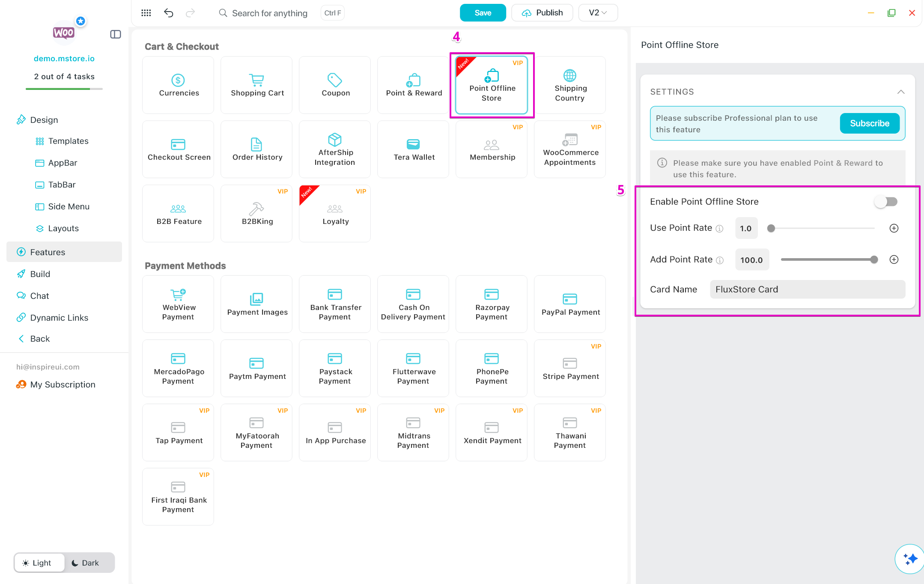Screen dimensions: 924x584
Task: Collapse the SETTINGS section chevron
Action: point(901,92)
